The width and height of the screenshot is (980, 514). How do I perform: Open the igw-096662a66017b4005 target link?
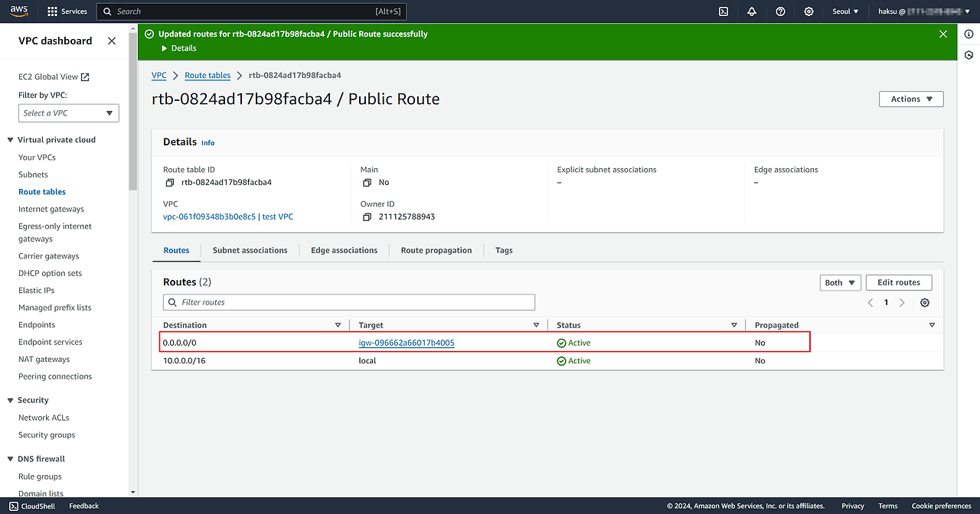pos(406,343)
